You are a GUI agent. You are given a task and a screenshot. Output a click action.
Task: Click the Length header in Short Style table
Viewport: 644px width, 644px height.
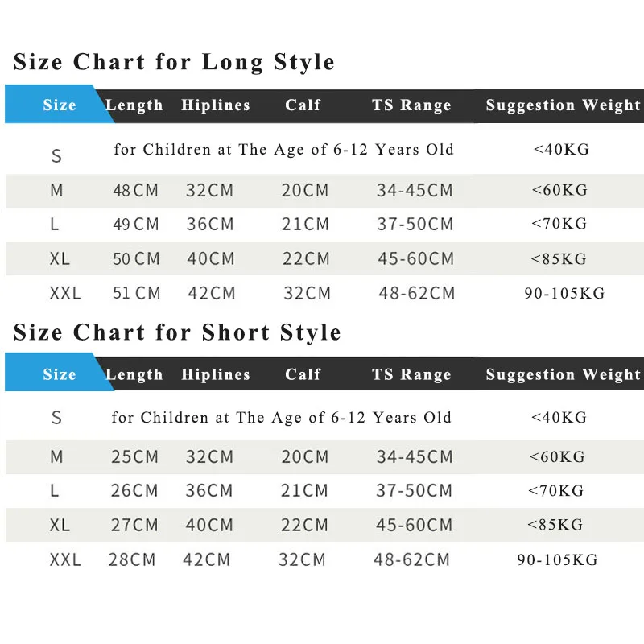coord(134,374)
